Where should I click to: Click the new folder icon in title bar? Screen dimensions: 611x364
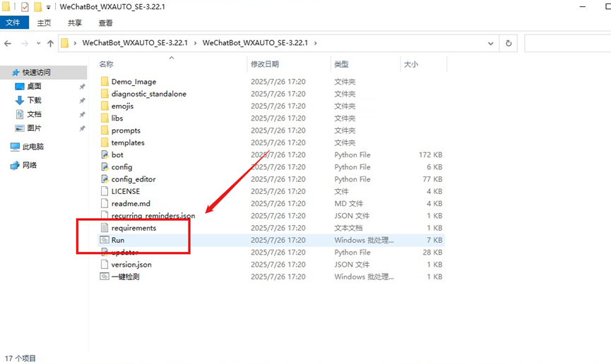[38, 6]
